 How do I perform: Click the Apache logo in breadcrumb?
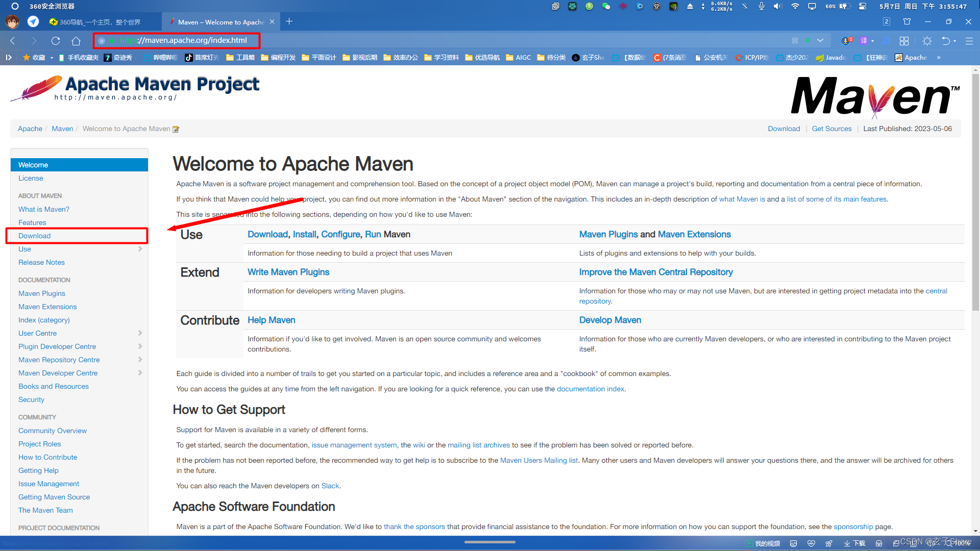pyautogui.click(x=29, y=129)
